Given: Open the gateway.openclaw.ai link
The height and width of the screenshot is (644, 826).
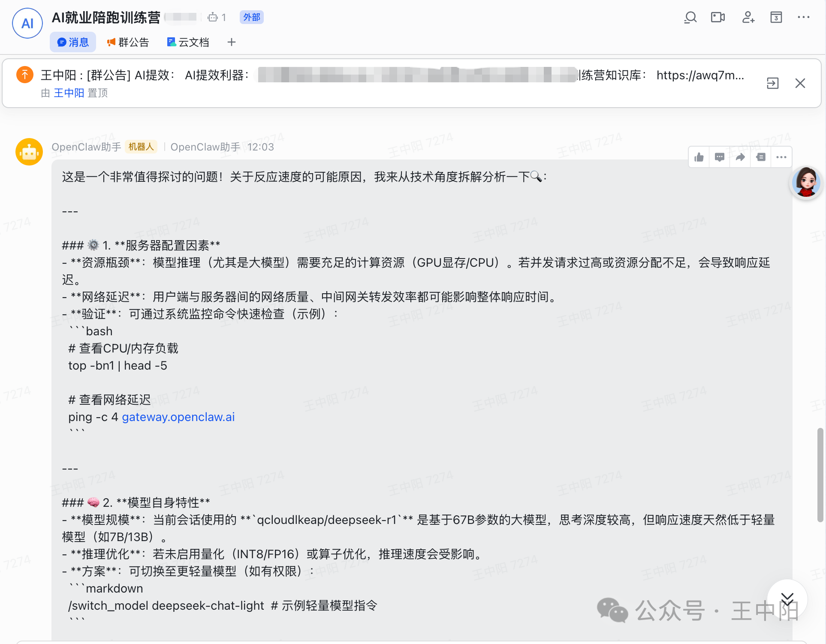Looking at the screenshot, I should tap(178, 417).
